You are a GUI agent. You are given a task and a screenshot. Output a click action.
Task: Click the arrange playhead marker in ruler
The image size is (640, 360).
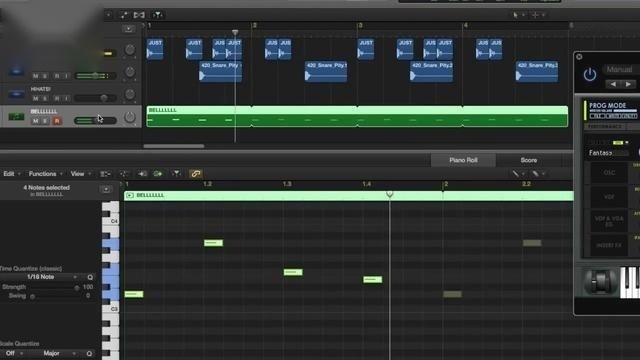(235, 32)
